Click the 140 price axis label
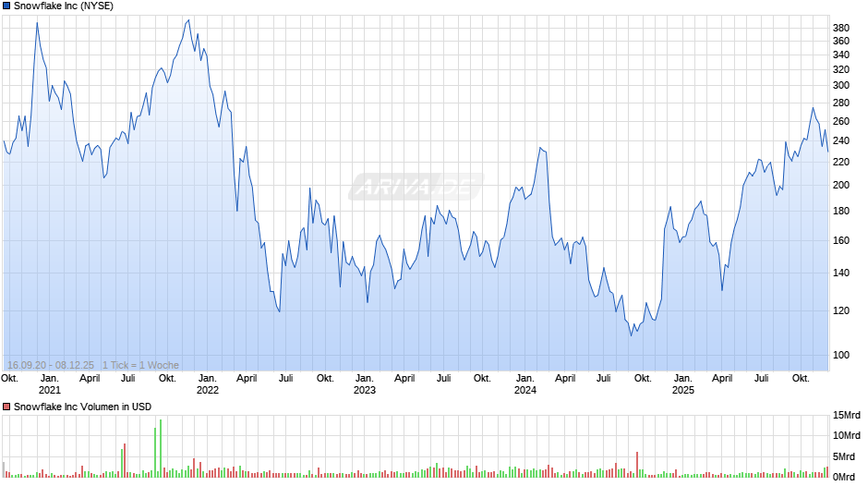The height and width of the screenshot is (486, 868). point(841,273)
